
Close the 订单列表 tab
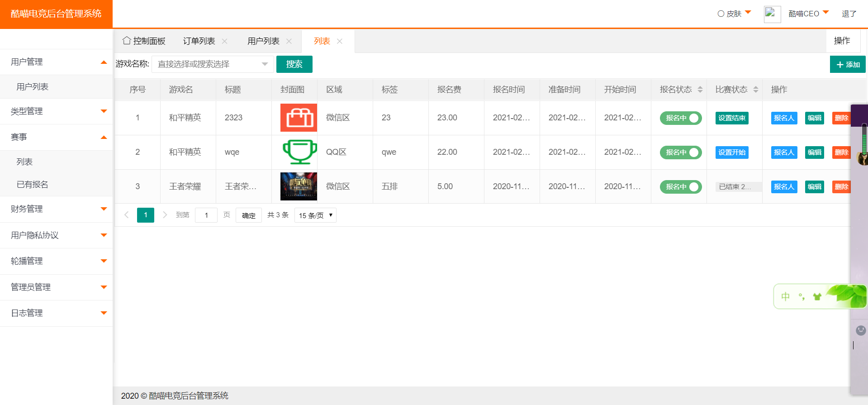tap(224, 41)
